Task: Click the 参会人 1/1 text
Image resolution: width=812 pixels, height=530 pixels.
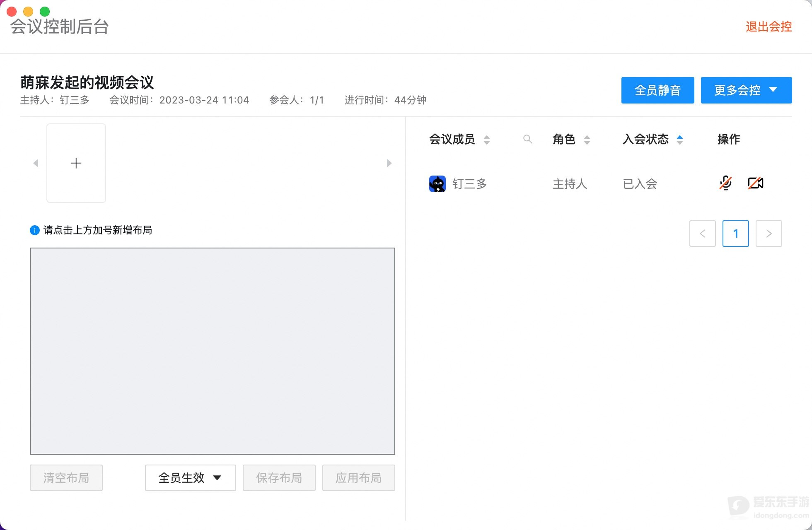Action: [297, 100]
